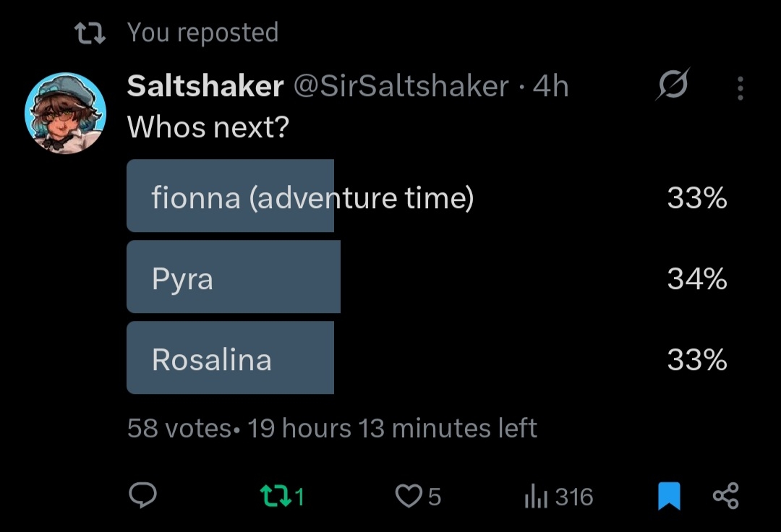Click the 4h timestamp
The width and height of the screenshot is (781, 532).
pos(550,87)
